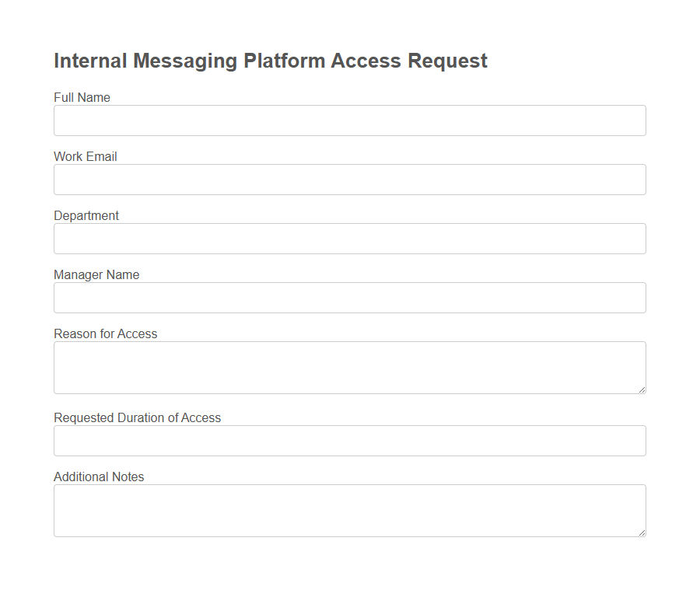The width and height of the screenshot is (700, 590).
Task: Place cursor in the topmost text input
Action: [x=349, y=120]
